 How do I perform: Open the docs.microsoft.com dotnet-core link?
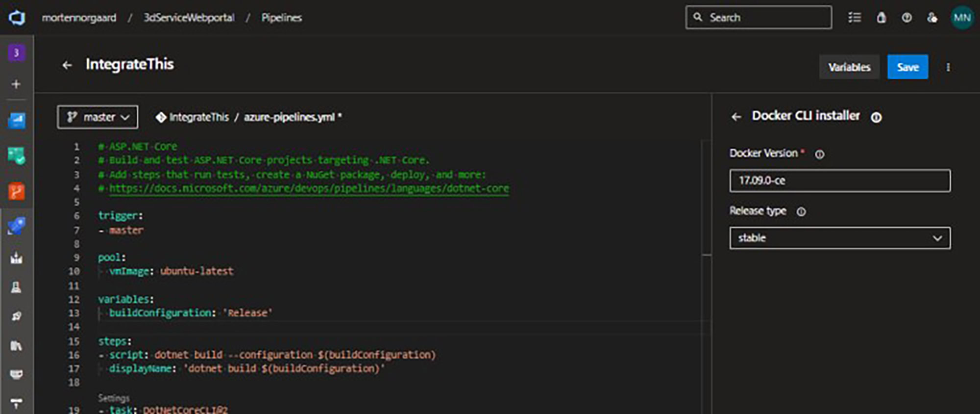[x=309, y=189]
